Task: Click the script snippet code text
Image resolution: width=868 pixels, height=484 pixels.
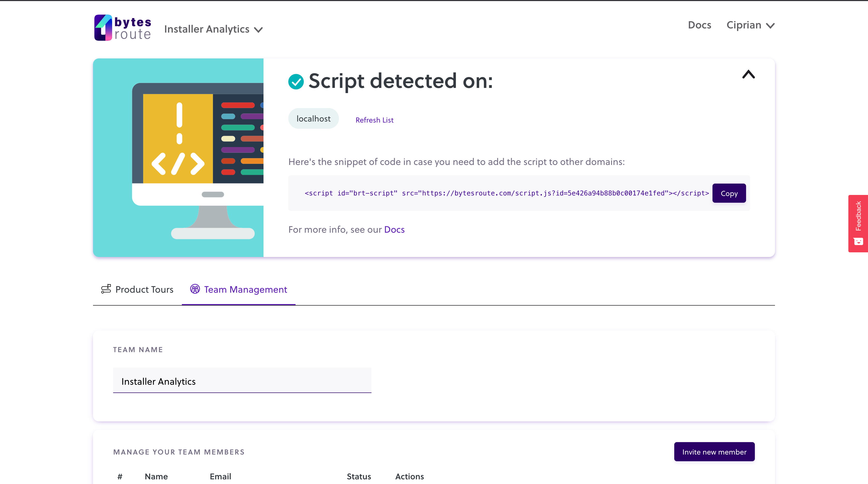Action: [506, 193]
